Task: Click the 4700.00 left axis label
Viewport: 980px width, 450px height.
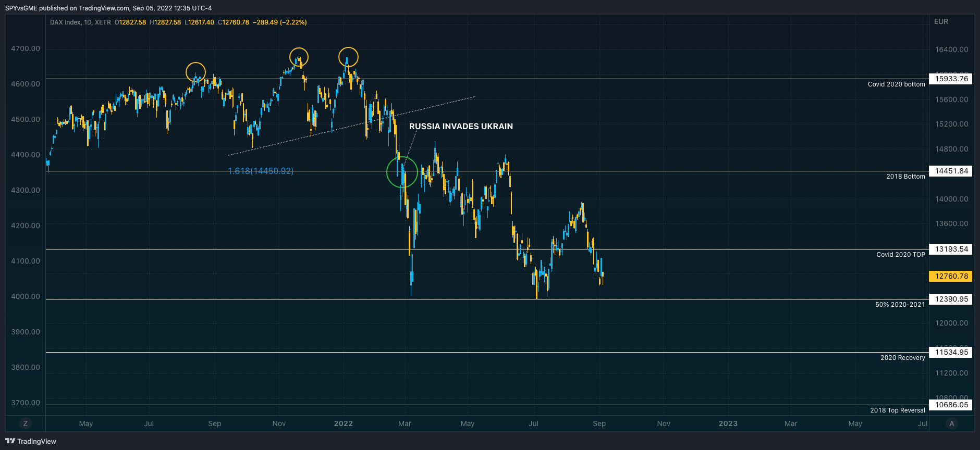Action: (25, 48)
